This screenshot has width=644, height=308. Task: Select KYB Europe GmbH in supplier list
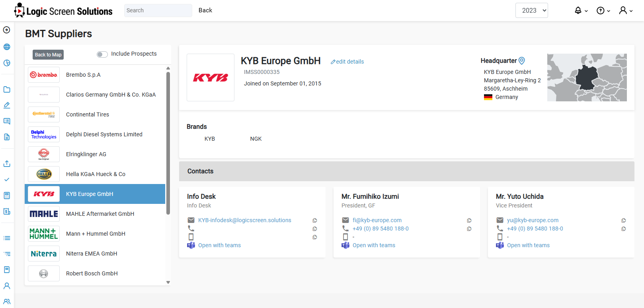tap(95, 194)
